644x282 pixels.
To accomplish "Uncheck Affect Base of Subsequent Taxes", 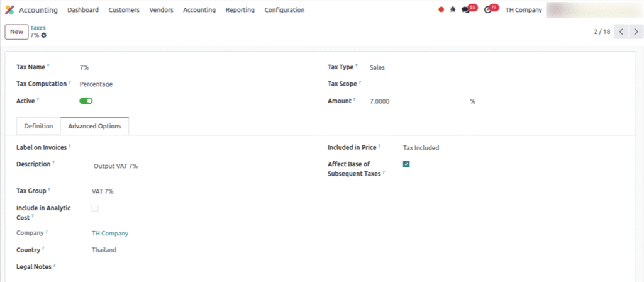I will pyautogui.click(x=406, y=164).
